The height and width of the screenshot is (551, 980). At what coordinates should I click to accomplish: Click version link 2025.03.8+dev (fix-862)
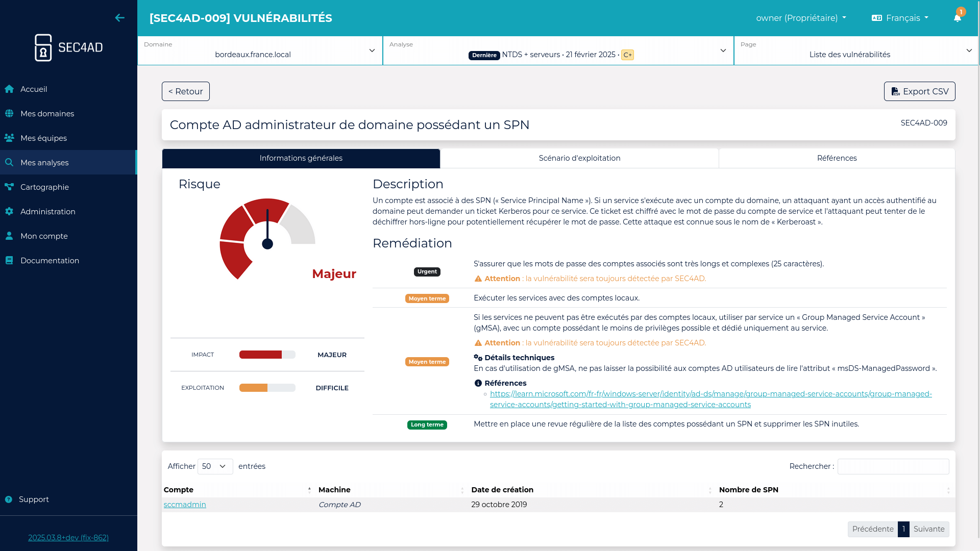pyautogui.click(x=68, y=538)
